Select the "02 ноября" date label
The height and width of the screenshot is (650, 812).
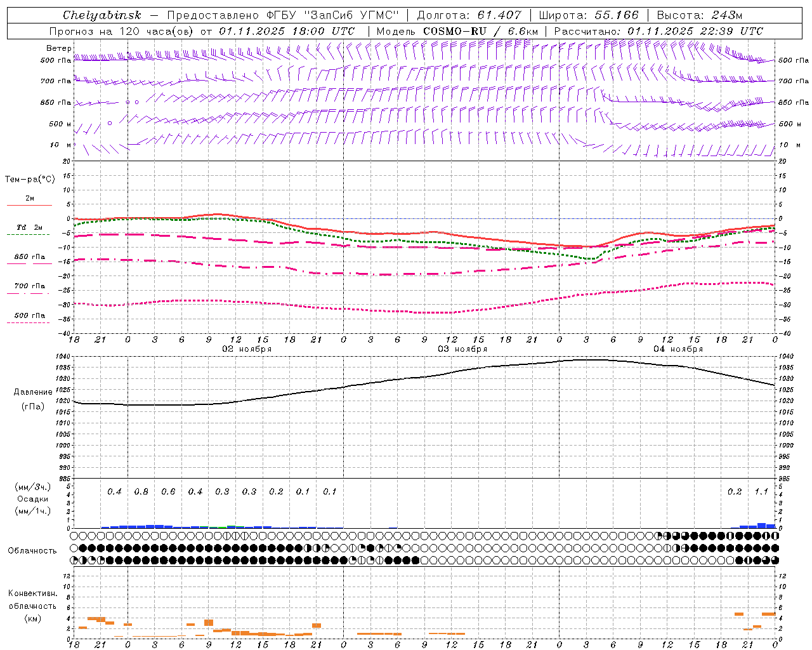[247, 349]
